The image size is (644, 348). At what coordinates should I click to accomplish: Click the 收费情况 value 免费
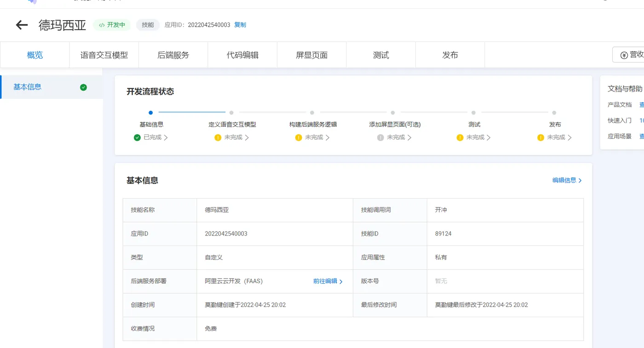click(211, 329)
